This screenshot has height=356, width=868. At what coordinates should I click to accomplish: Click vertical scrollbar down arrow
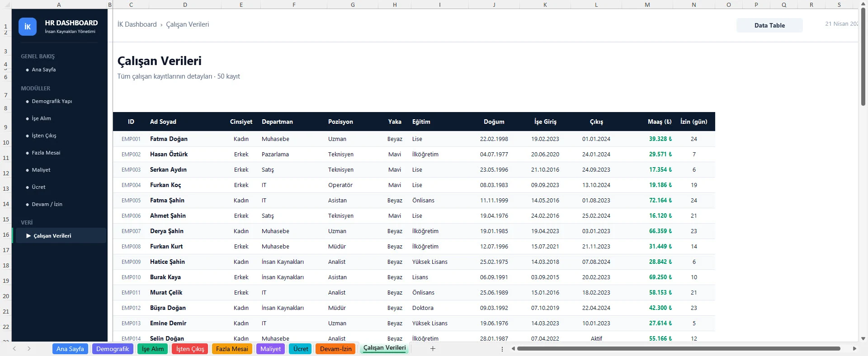[863, 338]
